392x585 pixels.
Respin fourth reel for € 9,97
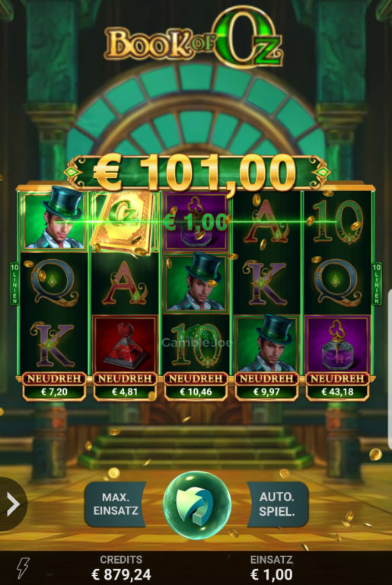tap(266, 385)
